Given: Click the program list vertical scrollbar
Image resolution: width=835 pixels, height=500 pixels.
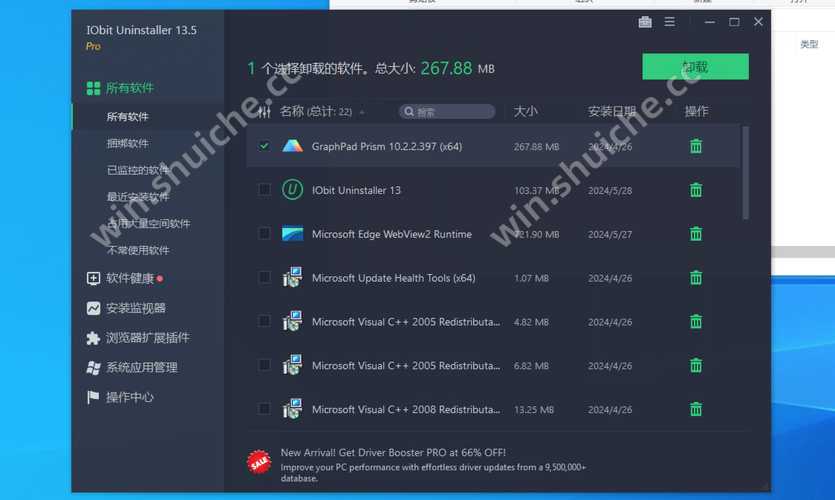Looking at the screenshot, I should coord(746,173).
